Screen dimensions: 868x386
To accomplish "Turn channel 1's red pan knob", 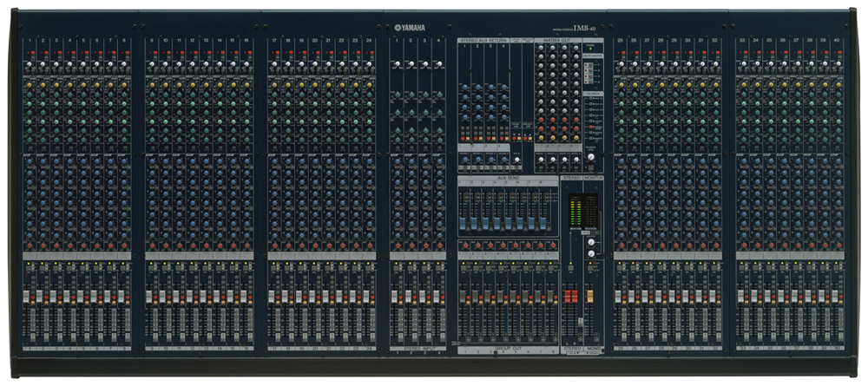I will click(29, 245).
